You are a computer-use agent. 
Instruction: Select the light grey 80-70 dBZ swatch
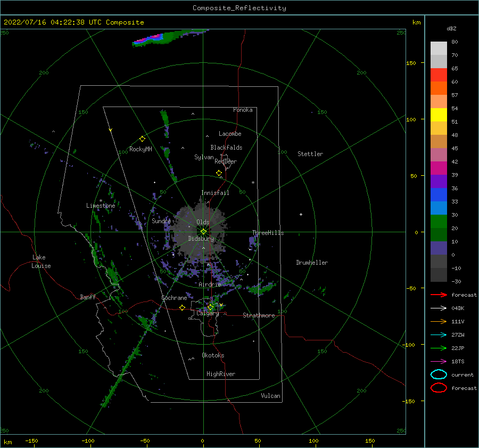[x=439, y=48]
